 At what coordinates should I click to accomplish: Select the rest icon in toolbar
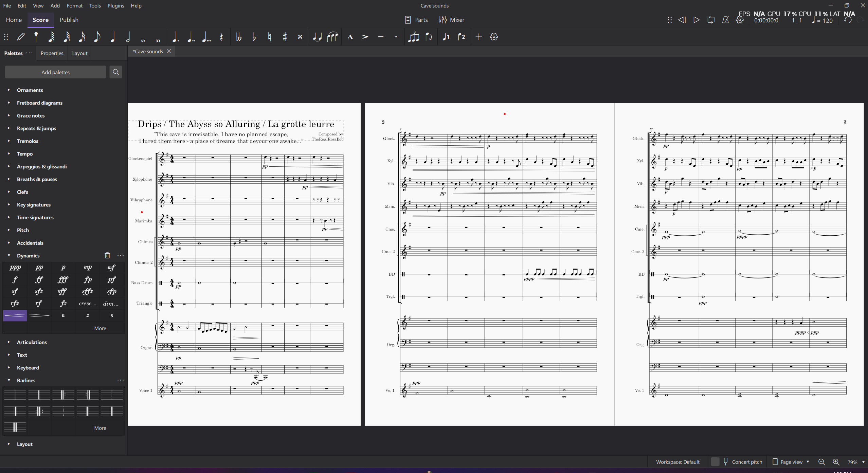[x=221, y=37]
